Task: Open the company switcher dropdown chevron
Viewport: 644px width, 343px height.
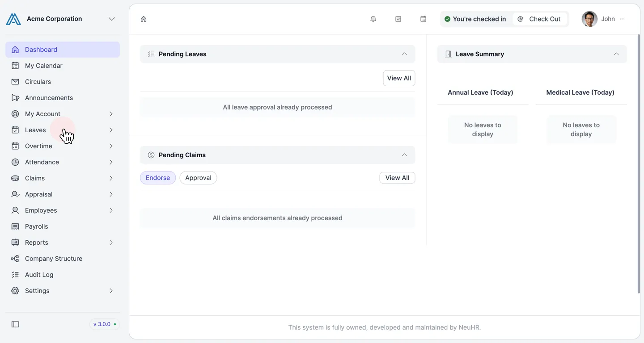Action: (x=112, y=19)
